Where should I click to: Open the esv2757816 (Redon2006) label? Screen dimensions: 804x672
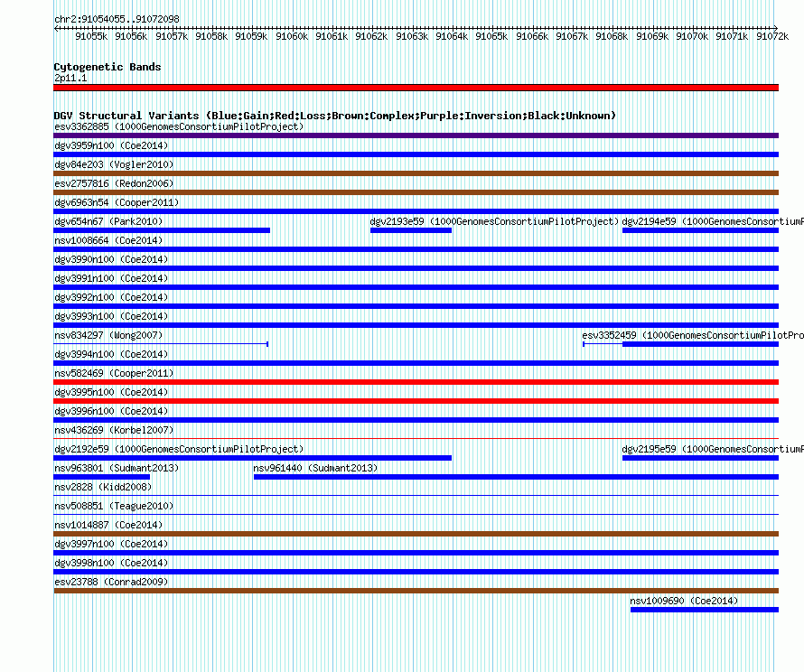(114, 183)
